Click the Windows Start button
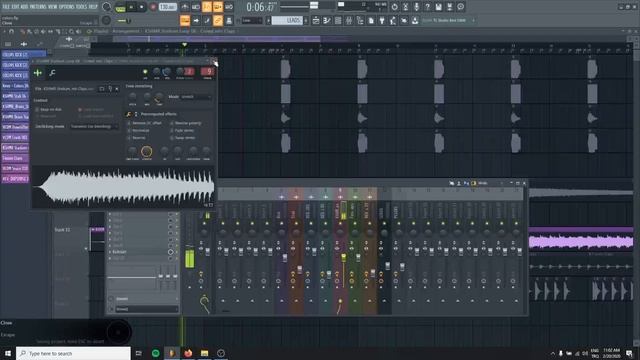This screenshot has width=640, height=360. coord(8,353)
